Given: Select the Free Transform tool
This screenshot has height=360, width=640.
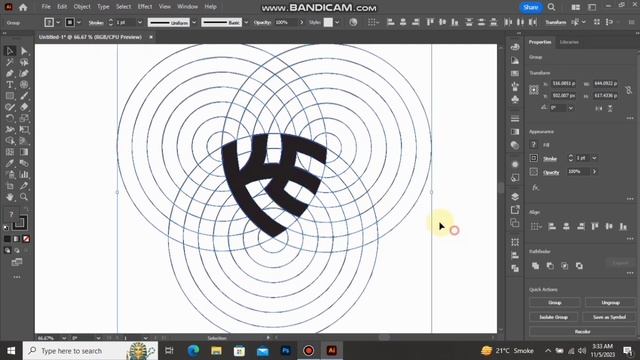Looking at the screenshot, I should tap(24, 130).
